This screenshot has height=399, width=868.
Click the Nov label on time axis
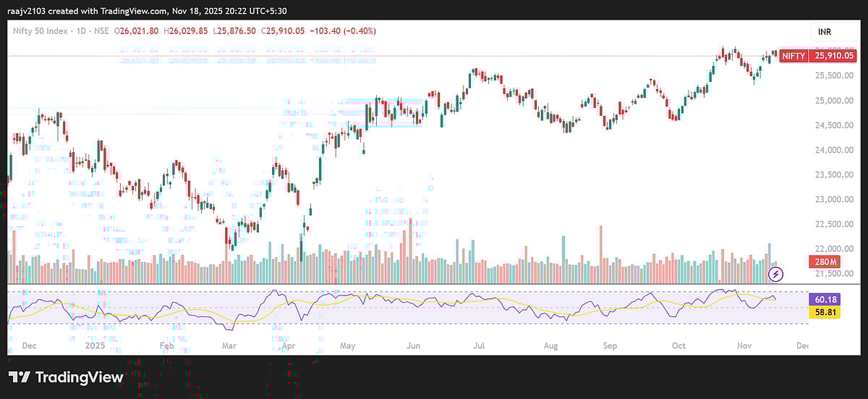[744, 346]
